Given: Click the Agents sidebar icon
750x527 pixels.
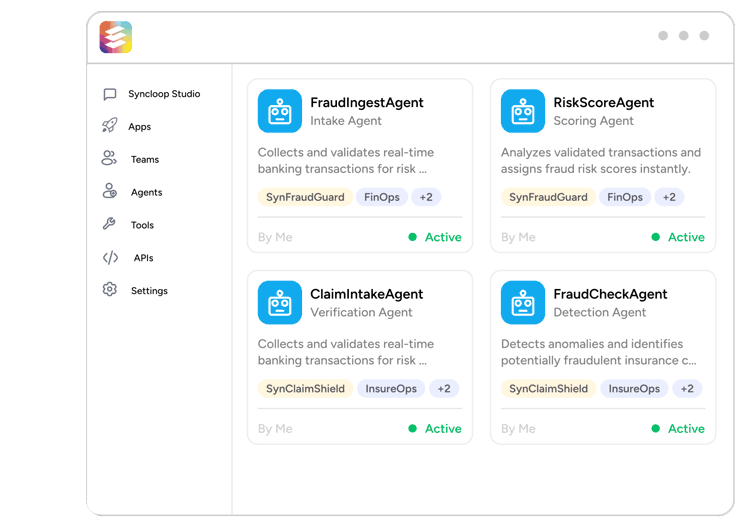Looking at the screenshot, I should (110, 192).
